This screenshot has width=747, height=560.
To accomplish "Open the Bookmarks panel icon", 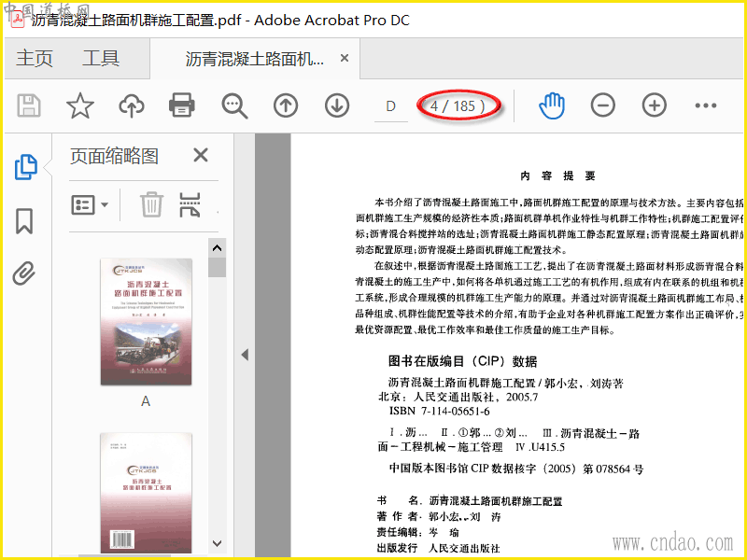I will coord(24,221).
